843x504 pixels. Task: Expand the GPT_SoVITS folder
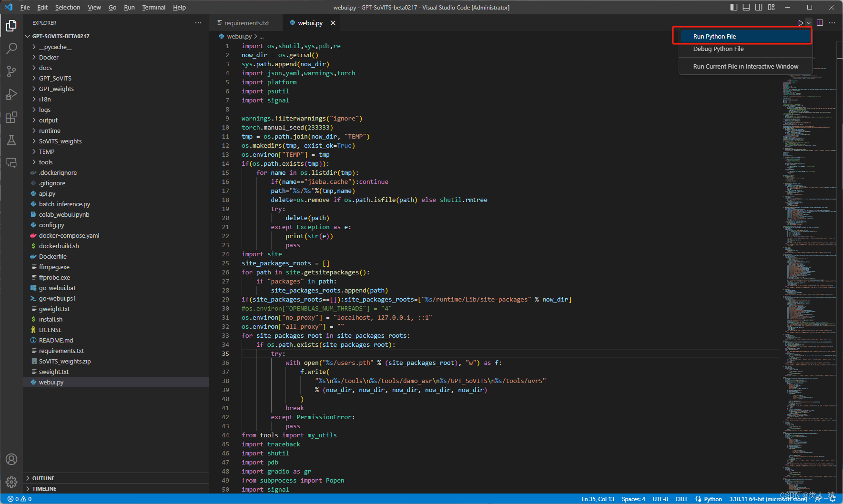coord(117,78)
